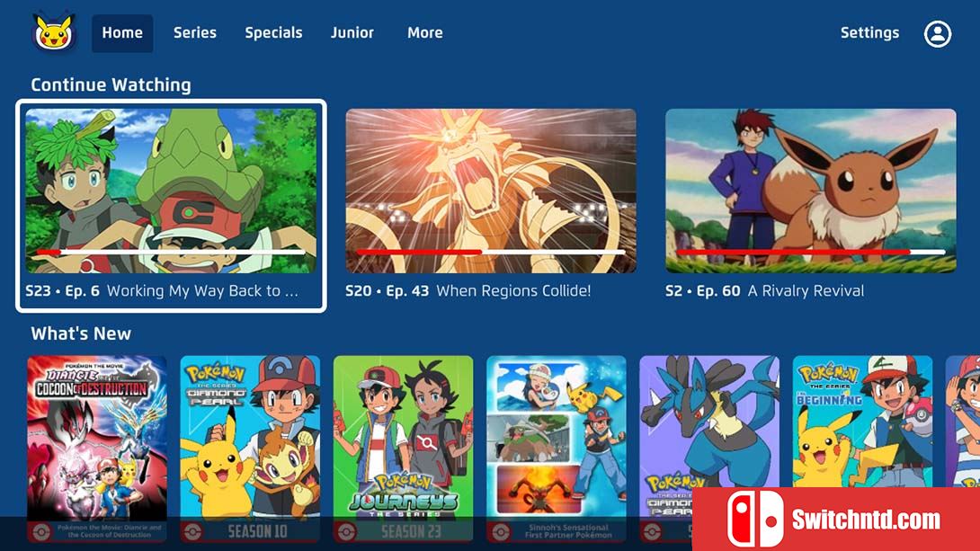
Task: Click the Poké Ball icon beside Sinnoh's Sensational caption
Action: click(x=499, y=531)
